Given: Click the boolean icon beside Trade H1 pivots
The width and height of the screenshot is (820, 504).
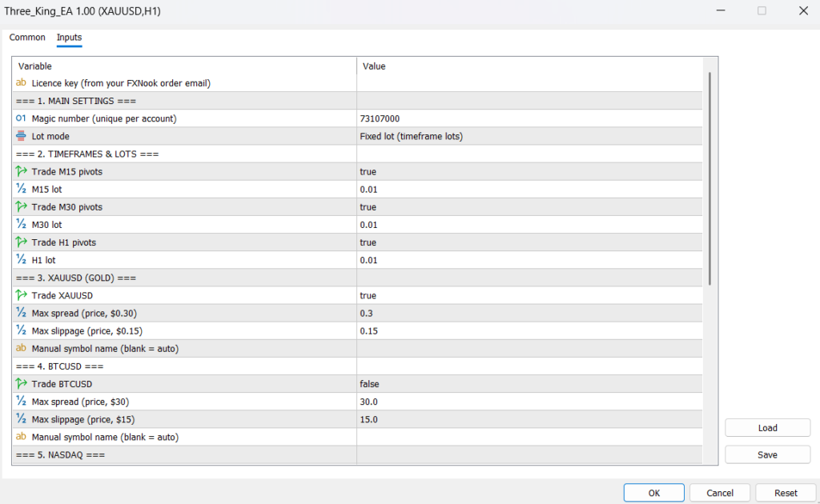Looking at the screenshot, I should click(x=21, y=242).
